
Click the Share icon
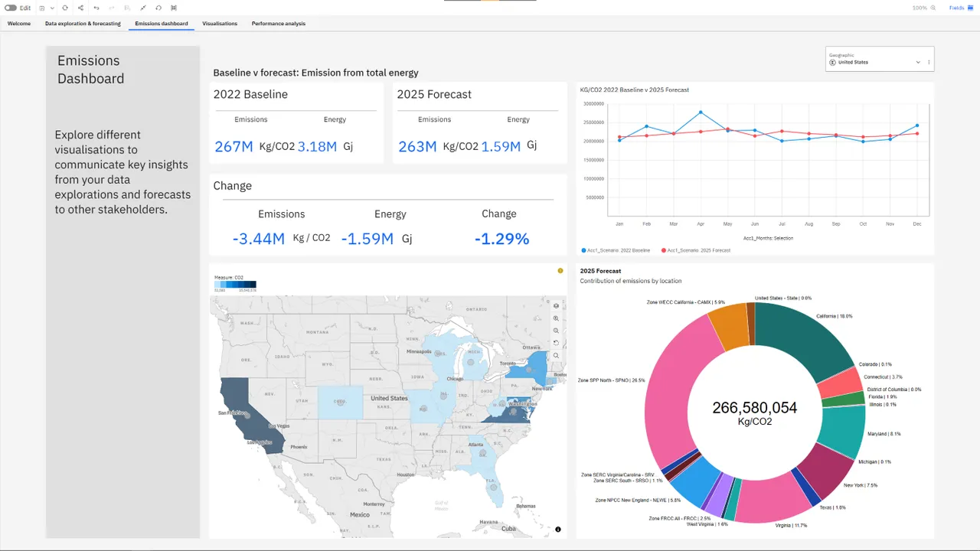tap(80, 8)
